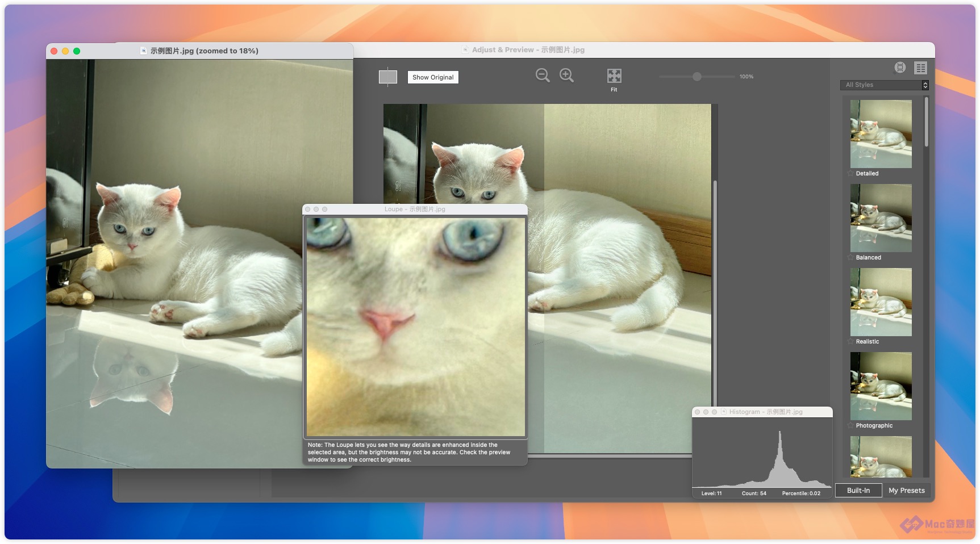The image size is (980, 544).
Task: Click the presets list vertical scrollbar
Action: pyautogui.click(x=927, y=122)
